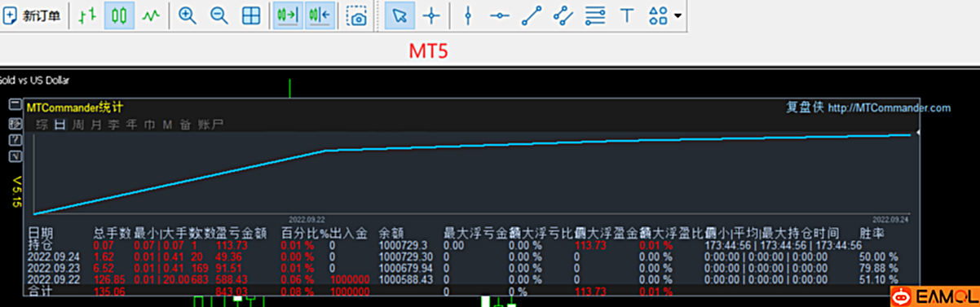Screen dimensions: 980x307
Task: Zoom out the chart with magnifier minus
Action: (x=219, y=15)
